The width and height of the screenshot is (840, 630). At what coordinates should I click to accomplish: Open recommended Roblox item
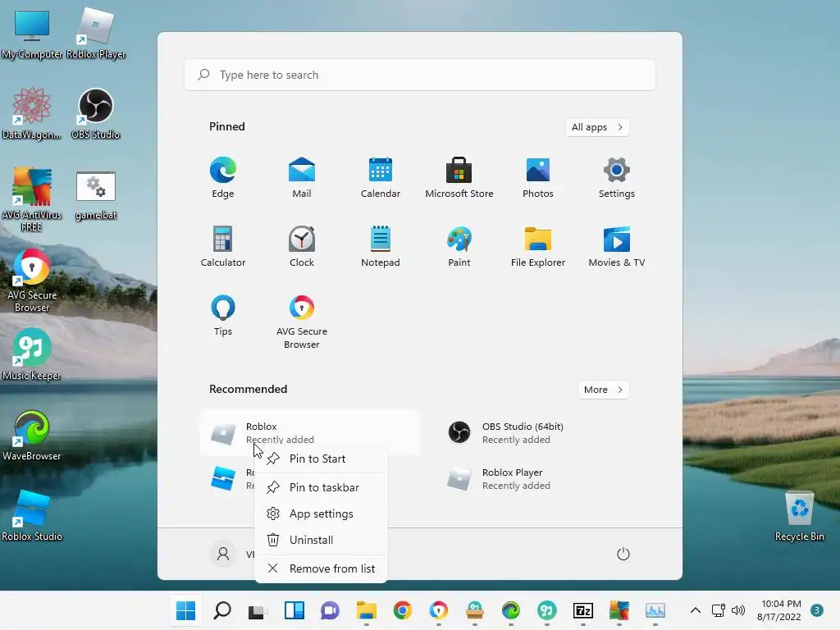coord(309,433)
